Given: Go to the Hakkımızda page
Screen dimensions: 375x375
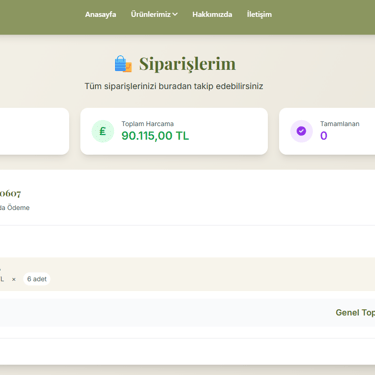Looking at the screenshot, I should [212, 14].
